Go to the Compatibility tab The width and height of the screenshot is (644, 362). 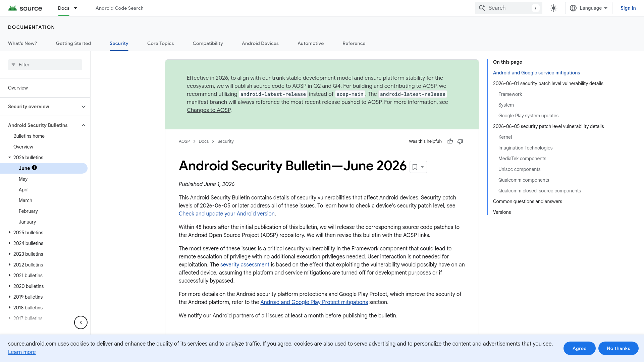(x=208, y=43)
